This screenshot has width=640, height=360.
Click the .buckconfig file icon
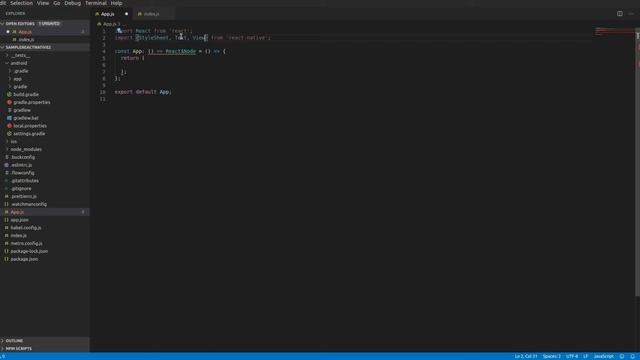pyautogui.click(x=7, y=157)
